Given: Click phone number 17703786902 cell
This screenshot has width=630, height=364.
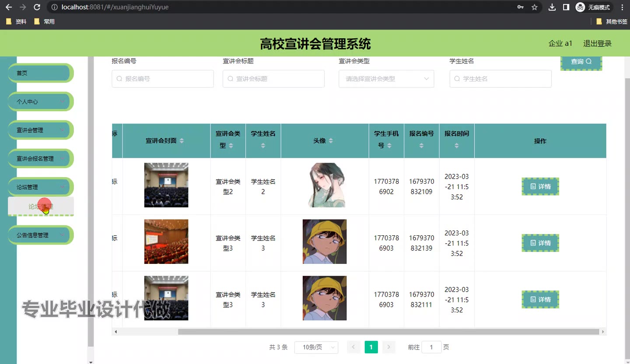Looking at the screenshot, I should tap(386, 186).
